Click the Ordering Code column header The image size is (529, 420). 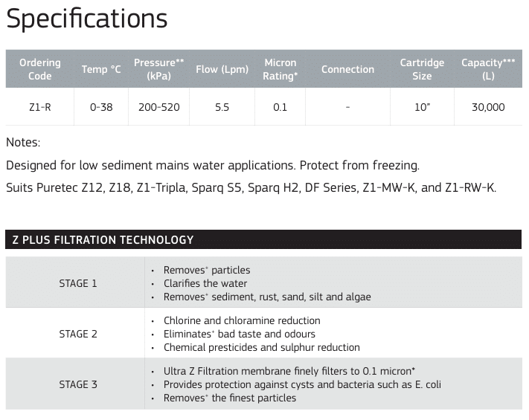coord(40,69)
